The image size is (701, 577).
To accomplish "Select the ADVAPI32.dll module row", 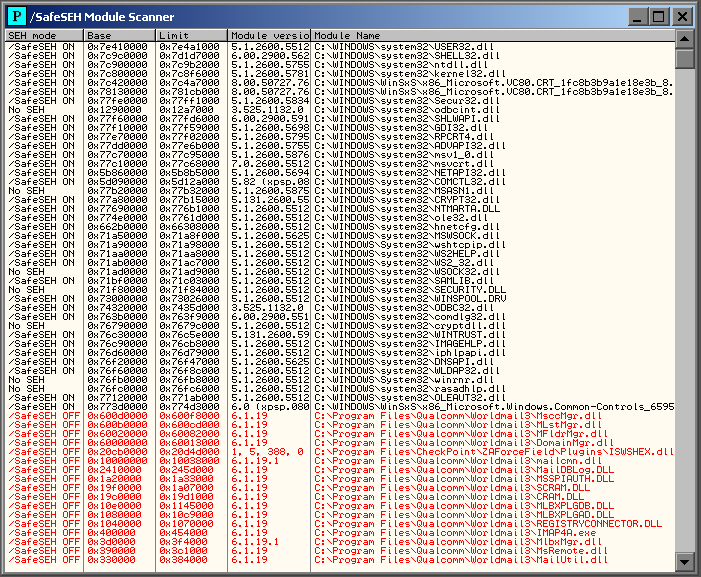I will point(340,145).
